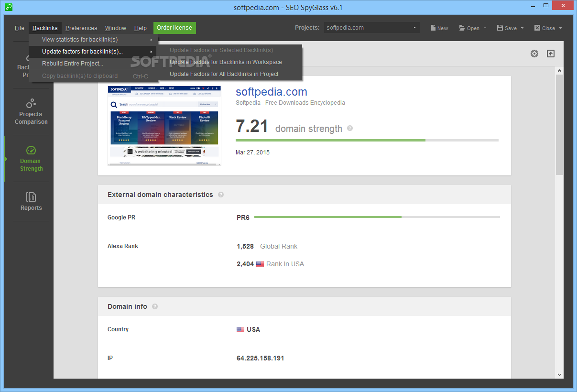The image size is (577, 392).
Task: Click the Open project toolbar button
Action: 469,28
